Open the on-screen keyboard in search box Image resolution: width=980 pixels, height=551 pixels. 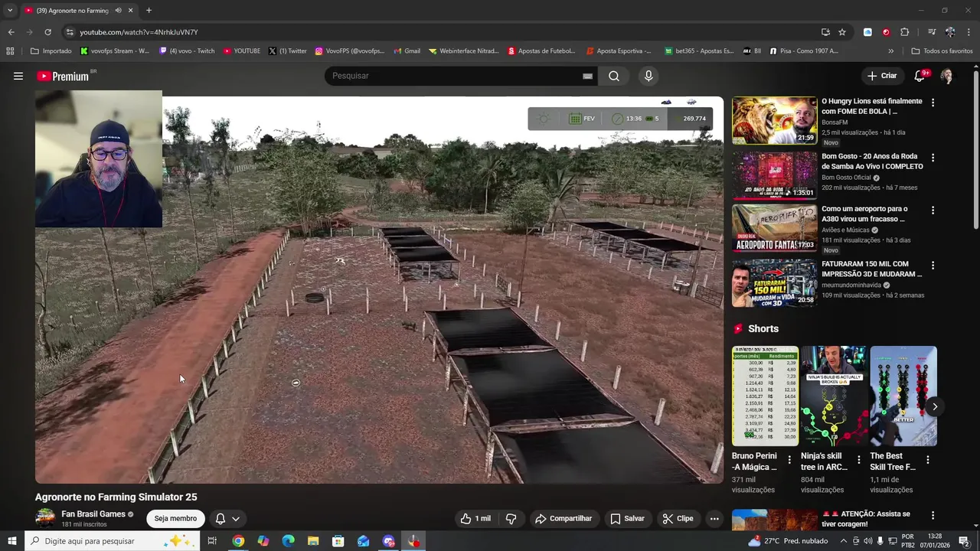point(587,76)
